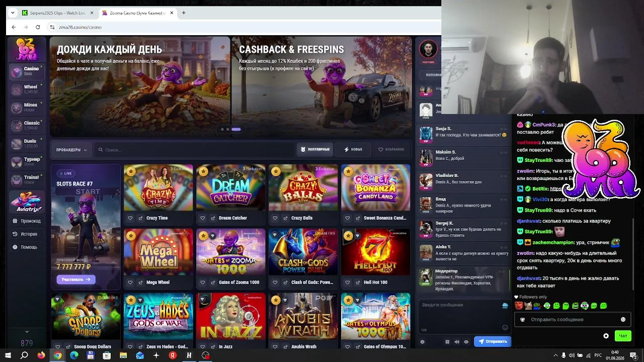Open the chat rules book icon

(447, 342)
